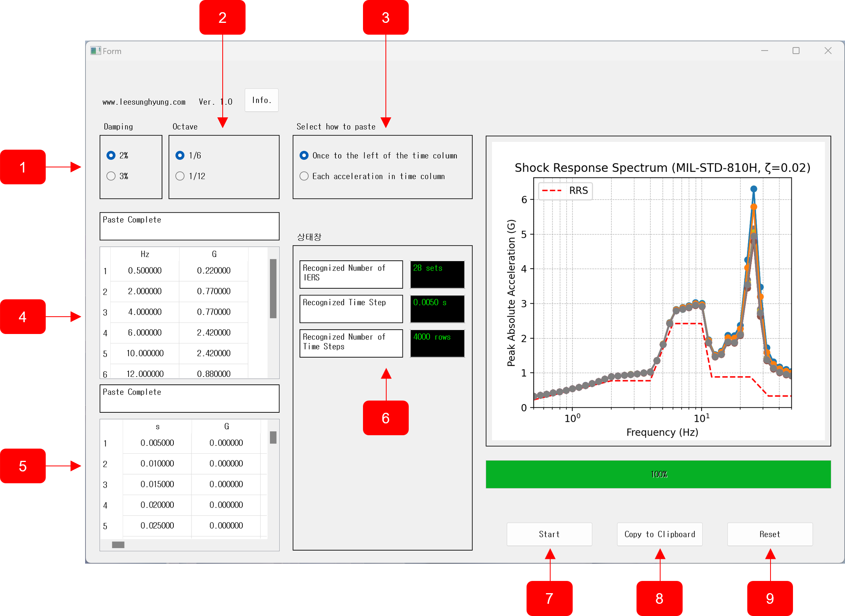845x616 pixels.
Task: Select the 0.005000 s cell in time table
Action: (x=157, y=443)
